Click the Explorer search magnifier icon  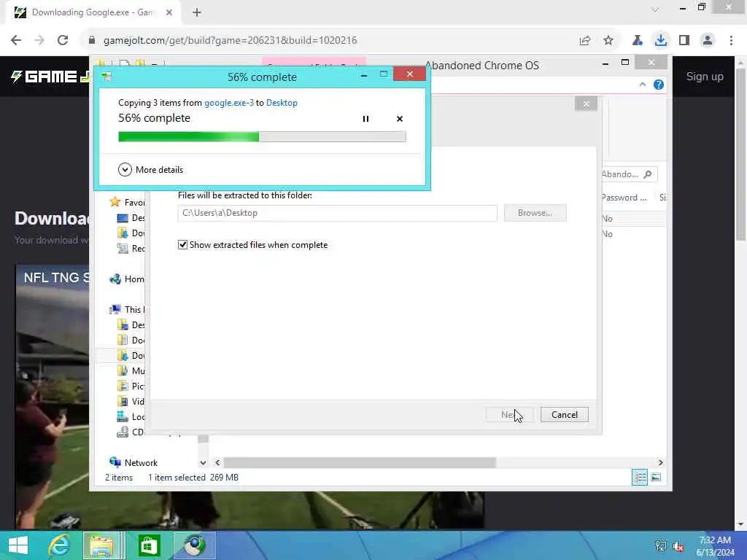648,174
